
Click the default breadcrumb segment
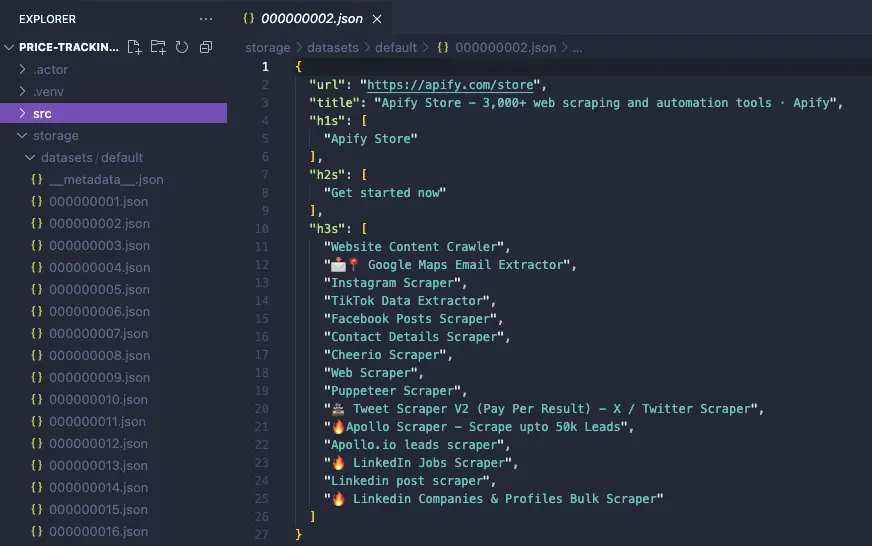coord(396,48)
